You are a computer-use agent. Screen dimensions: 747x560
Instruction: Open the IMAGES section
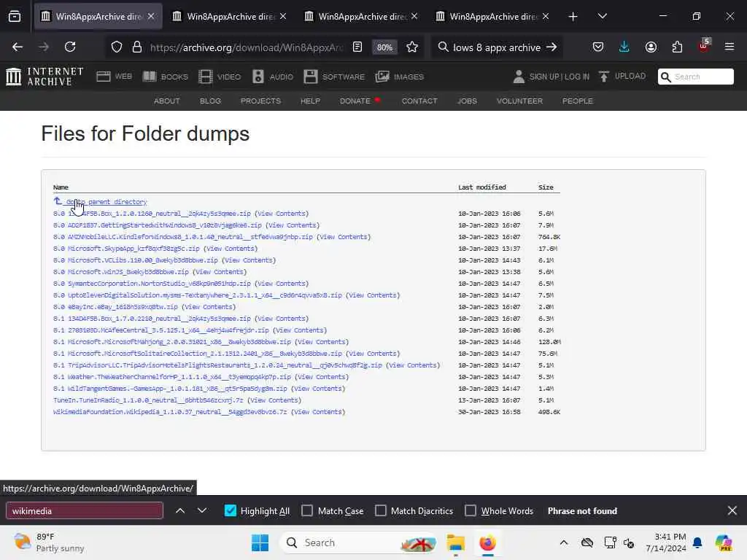click(399, 77)
